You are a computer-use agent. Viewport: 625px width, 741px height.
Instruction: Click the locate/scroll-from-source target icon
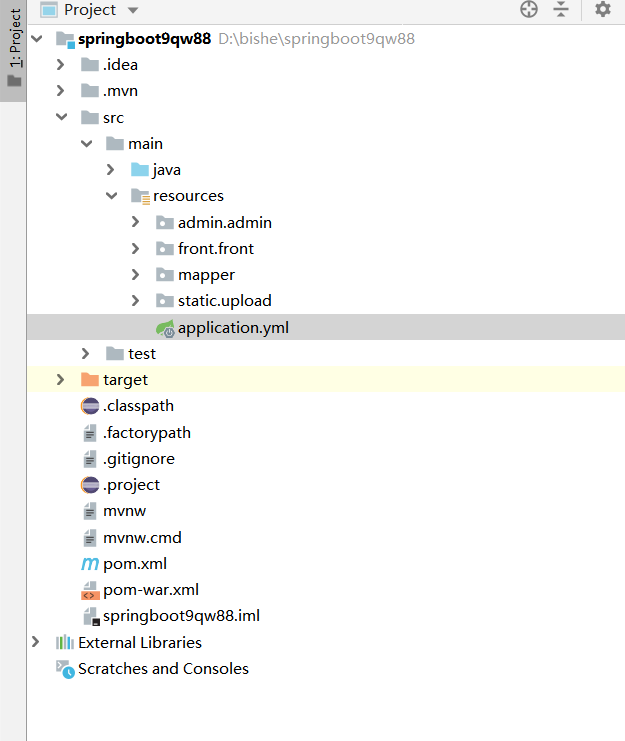(x=529, y=10)
